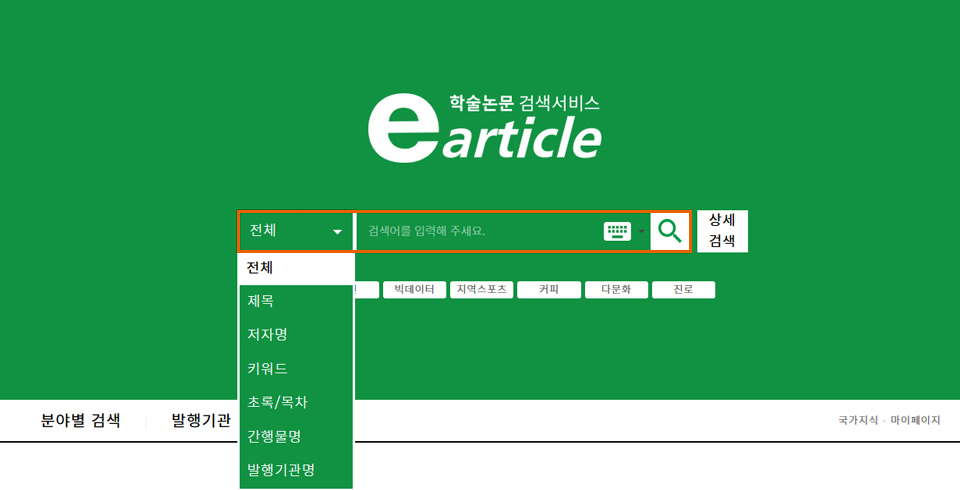Open the virtual keyboard icon
Viewport: 960px width, 490px height.
[x=617, y=232]
